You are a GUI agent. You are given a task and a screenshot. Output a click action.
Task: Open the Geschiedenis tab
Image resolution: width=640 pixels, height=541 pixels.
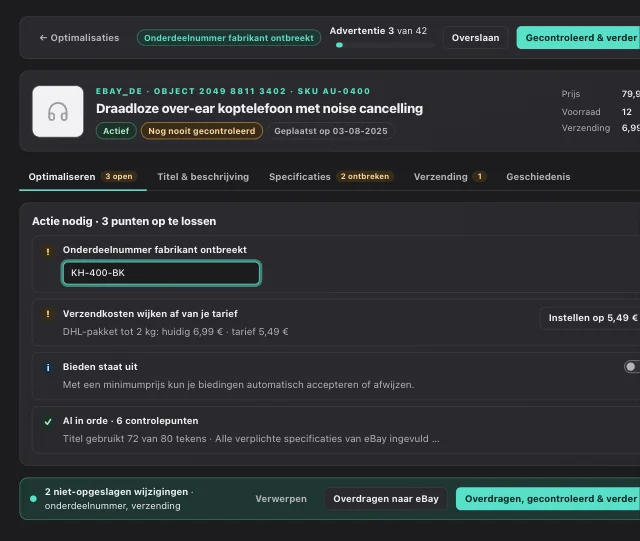(x=538, y=177)
